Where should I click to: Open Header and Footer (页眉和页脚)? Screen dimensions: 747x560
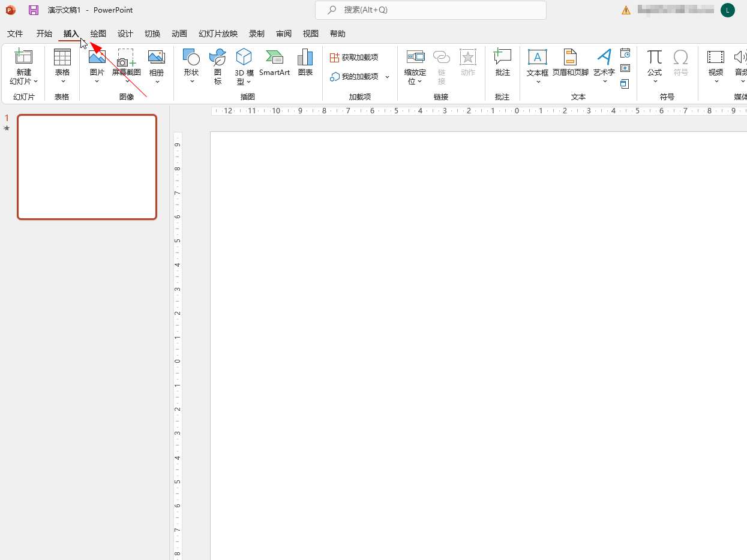pos(570,63)
